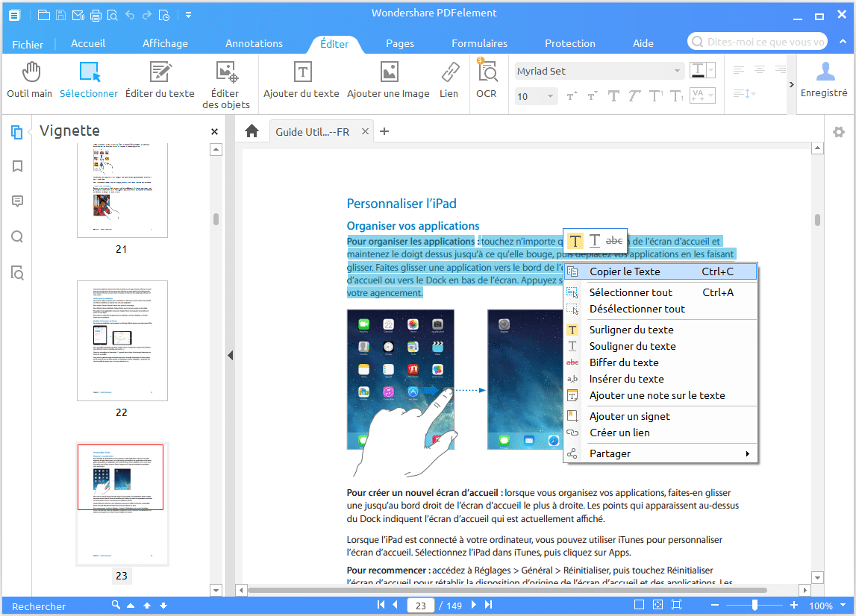Screen dimensions: 856x616
Task: Click the undo arrow in title bar
Action: 130,15
